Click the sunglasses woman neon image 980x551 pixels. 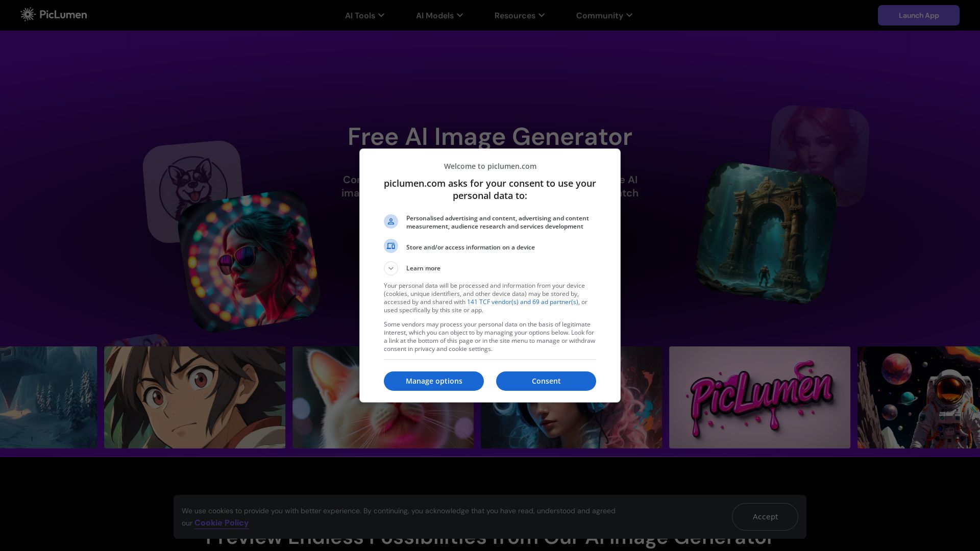tap(249, 261)
